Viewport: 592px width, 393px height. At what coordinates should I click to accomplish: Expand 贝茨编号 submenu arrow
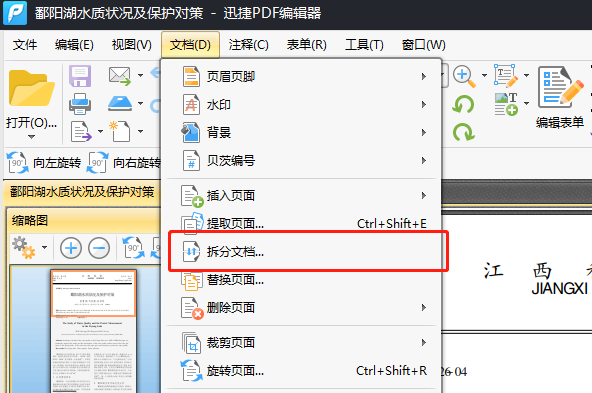point(424,160)
